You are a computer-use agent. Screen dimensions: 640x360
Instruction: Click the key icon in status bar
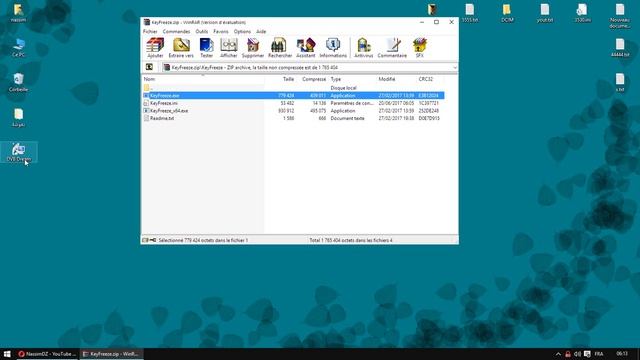point(153,240)
